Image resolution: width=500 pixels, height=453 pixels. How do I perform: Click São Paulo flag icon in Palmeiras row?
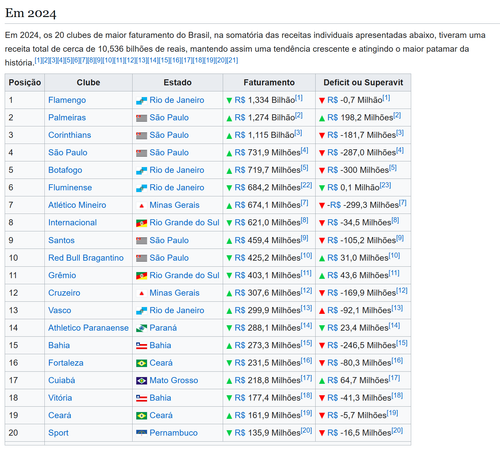tap(141, 118)
